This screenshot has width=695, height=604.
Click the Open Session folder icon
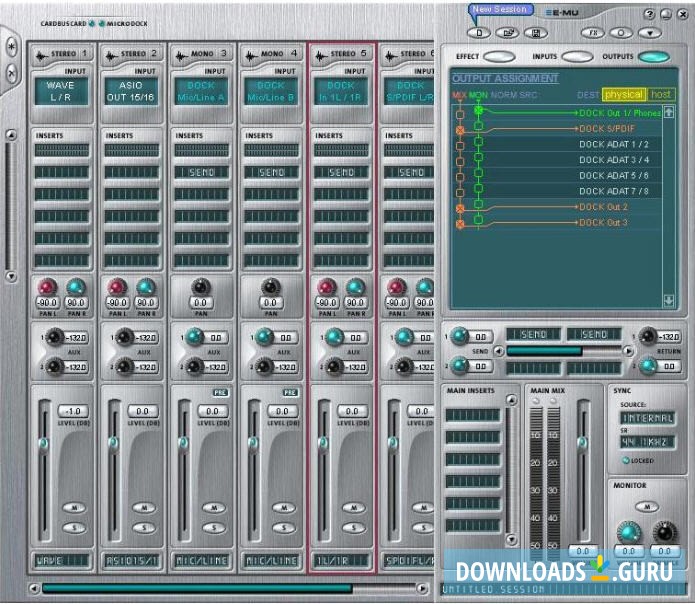pyautogui.click(x=508, y=33)
